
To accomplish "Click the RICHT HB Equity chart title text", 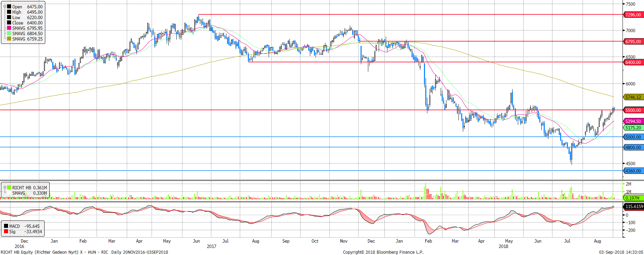I will [x=85, y=252].
